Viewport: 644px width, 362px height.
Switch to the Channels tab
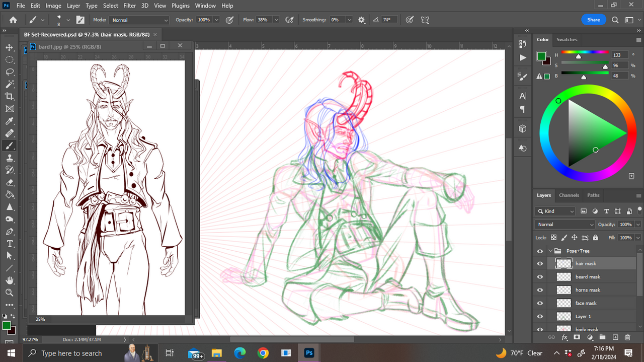pos(569,195)
